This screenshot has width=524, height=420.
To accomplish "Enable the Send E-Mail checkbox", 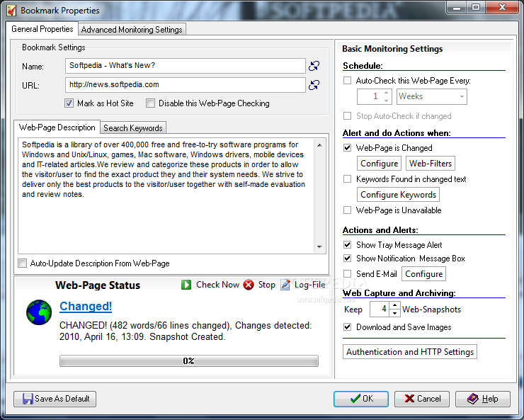I will coord(348,274).
